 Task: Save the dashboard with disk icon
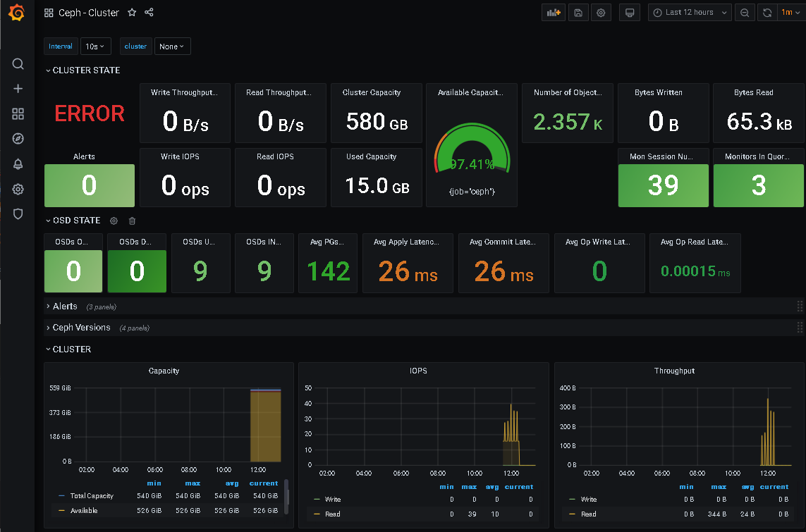[x=578, y=13]
